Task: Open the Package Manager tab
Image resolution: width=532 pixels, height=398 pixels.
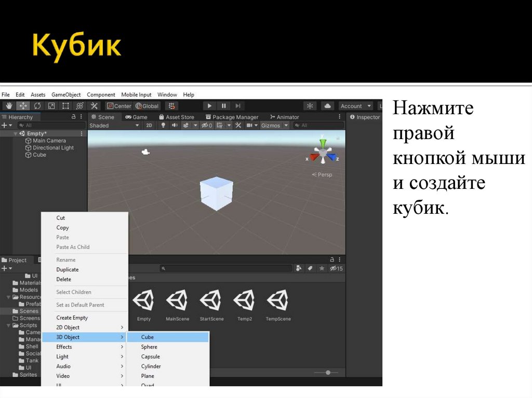Action: [x=232, y=117]
